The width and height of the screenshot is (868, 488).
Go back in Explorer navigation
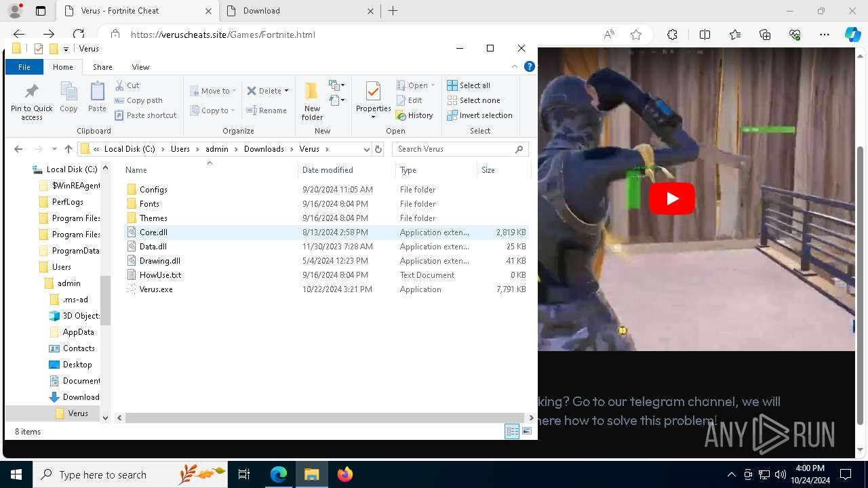18,149
